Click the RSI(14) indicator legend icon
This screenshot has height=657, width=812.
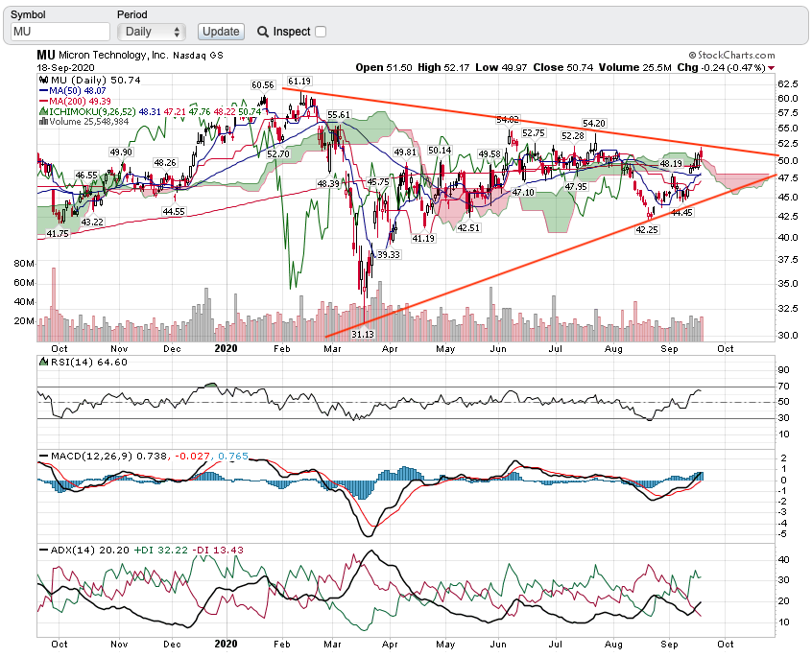41,362
